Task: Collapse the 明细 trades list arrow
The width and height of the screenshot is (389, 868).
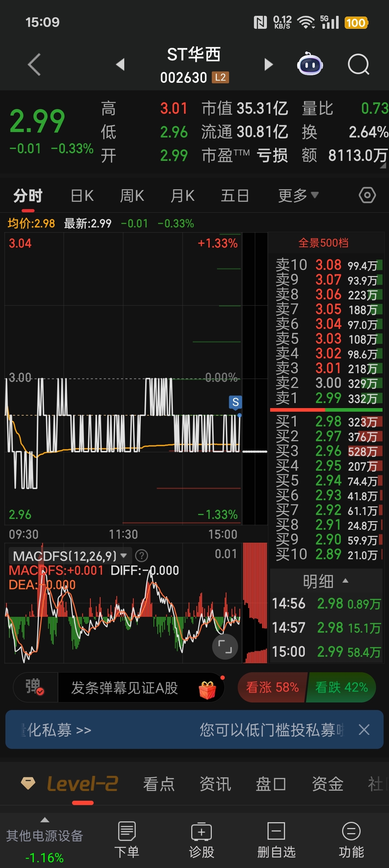Action: (345, 580)
